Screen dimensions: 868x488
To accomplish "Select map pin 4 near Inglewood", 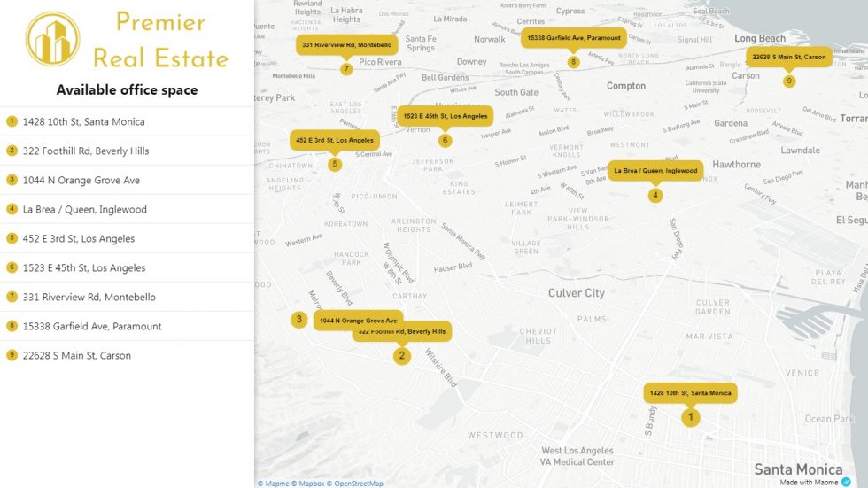I will [655, 196].
